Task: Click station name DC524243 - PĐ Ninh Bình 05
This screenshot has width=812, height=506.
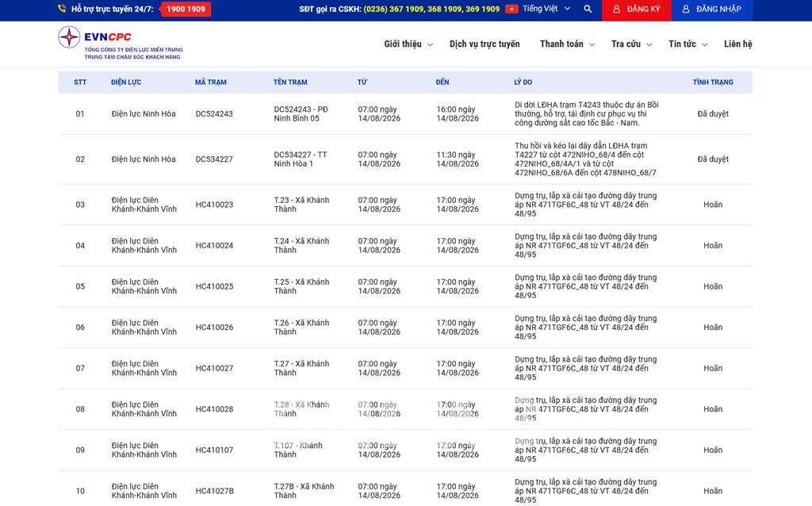Action: [301, 114]
